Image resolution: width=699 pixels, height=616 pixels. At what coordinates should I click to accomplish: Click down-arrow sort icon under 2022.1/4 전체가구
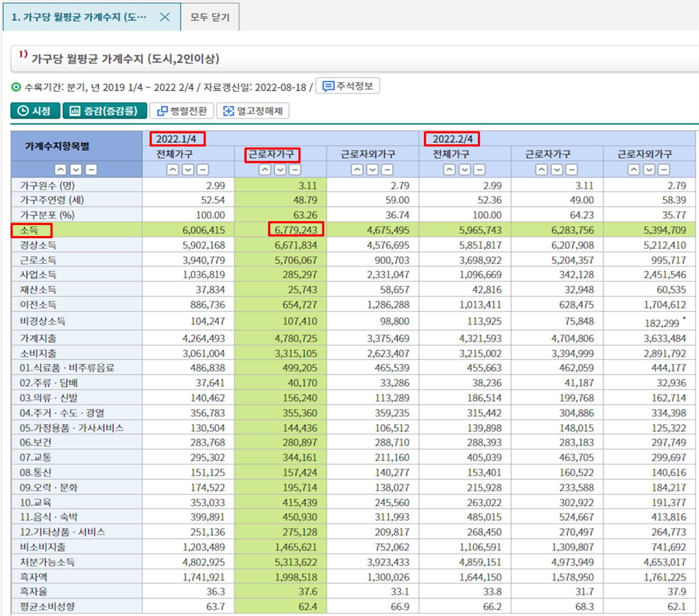(x=188, y=169)
